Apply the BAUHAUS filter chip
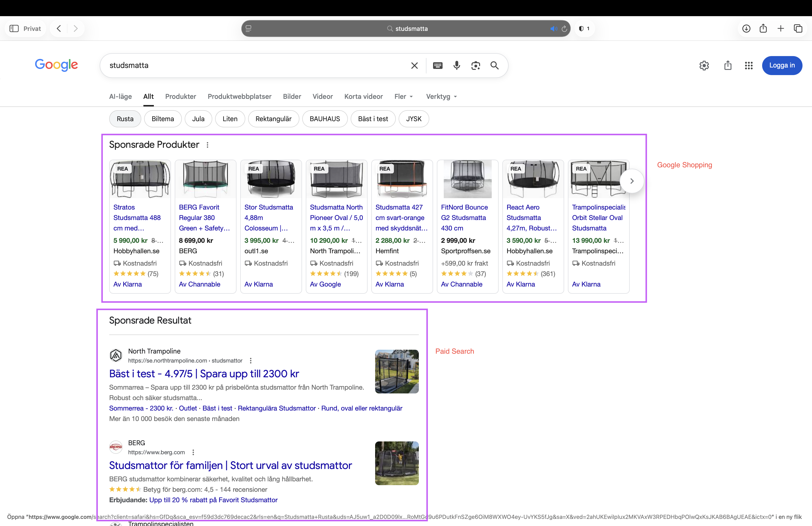 tap(325, 119)
